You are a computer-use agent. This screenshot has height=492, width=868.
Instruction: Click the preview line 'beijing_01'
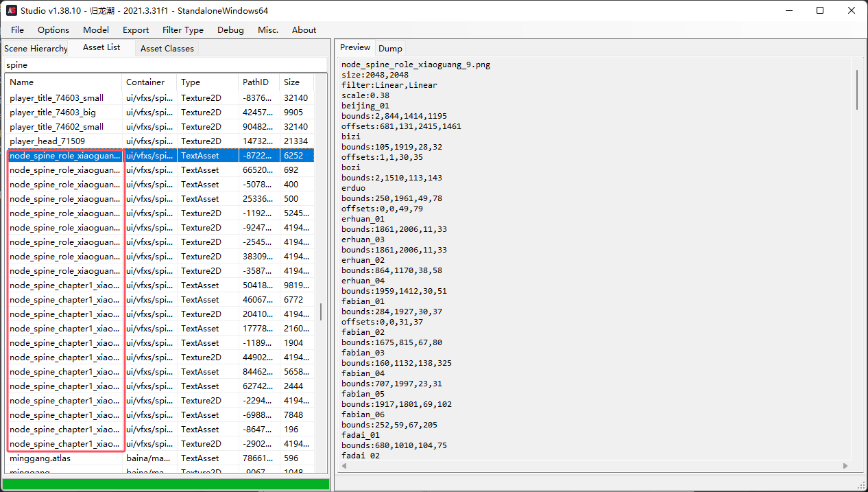(365, 106)
